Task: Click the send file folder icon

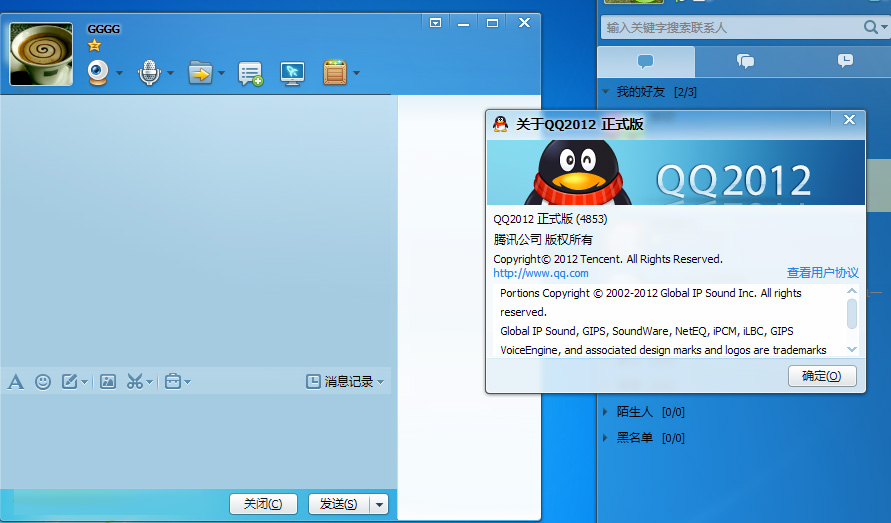Action: (x=200, y=72)
